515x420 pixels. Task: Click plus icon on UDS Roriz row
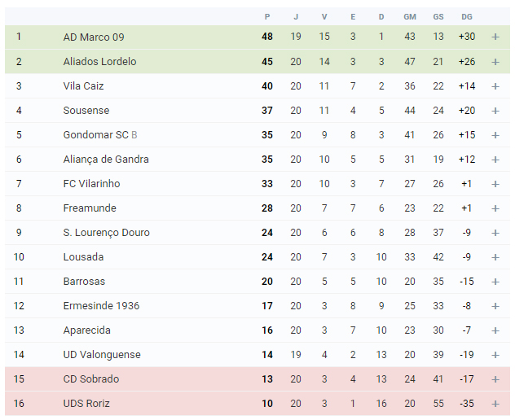pos(495,404)
